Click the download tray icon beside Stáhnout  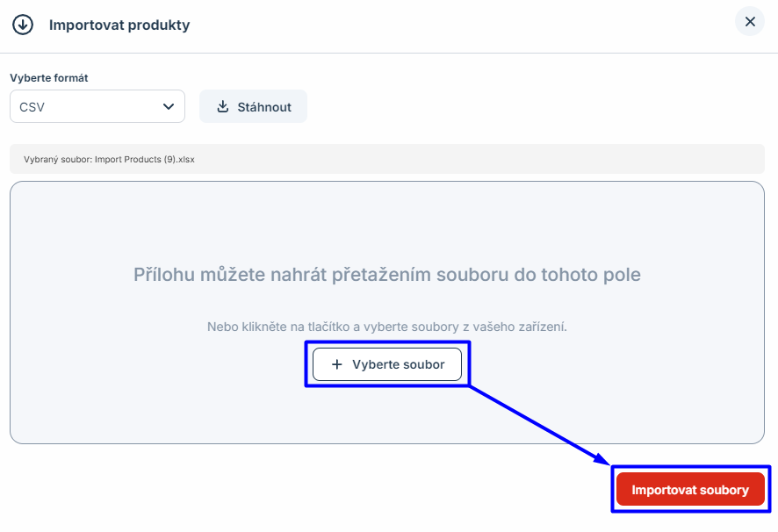tap(223, 107)
